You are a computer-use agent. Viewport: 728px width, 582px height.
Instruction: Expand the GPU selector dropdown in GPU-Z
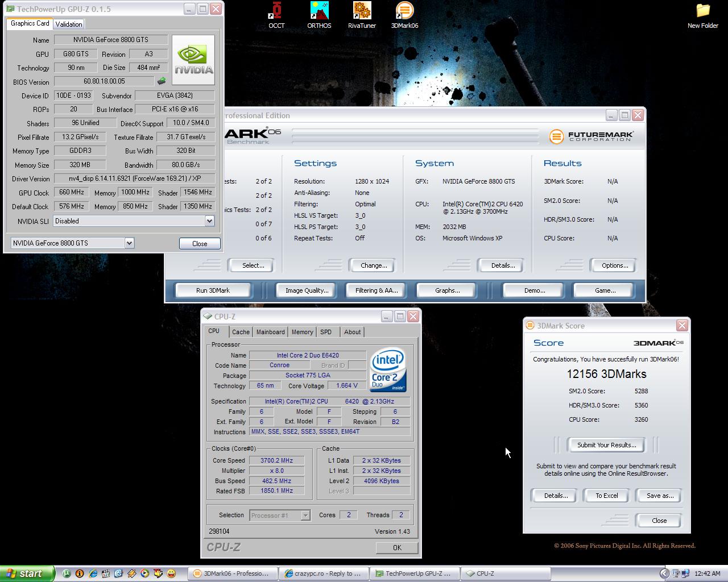tap(129, 243)
